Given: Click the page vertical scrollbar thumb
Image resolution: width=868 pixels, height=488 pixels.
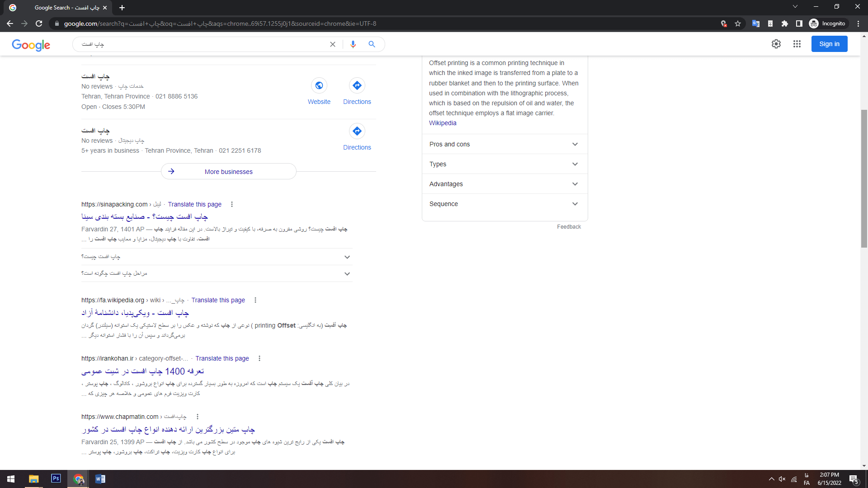Looking at the screenshot, I should (x=864, y=178).
